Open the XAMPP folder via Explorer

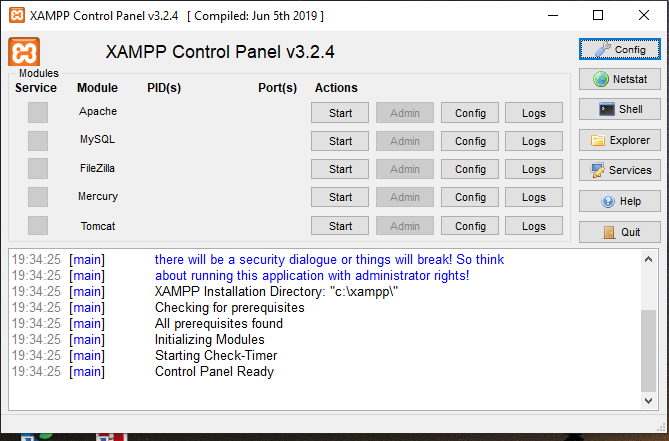tap(620, 140)
